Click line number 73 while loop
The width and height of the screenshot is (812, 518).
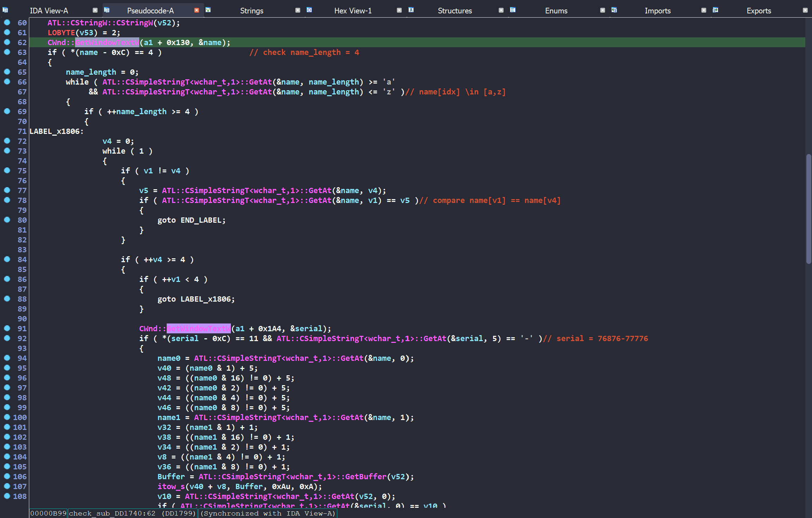[x=22, y=151]
